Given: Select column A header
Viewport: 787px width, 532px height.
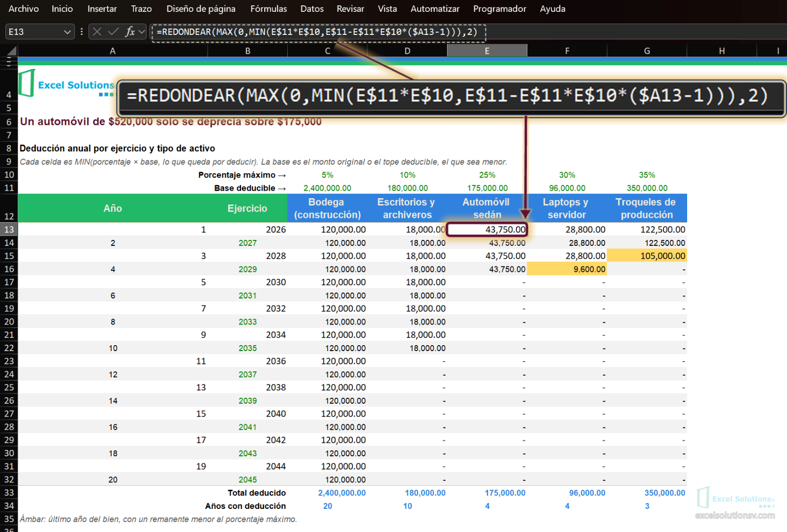Looking at the screenshot, I should [x=113, y=51].
